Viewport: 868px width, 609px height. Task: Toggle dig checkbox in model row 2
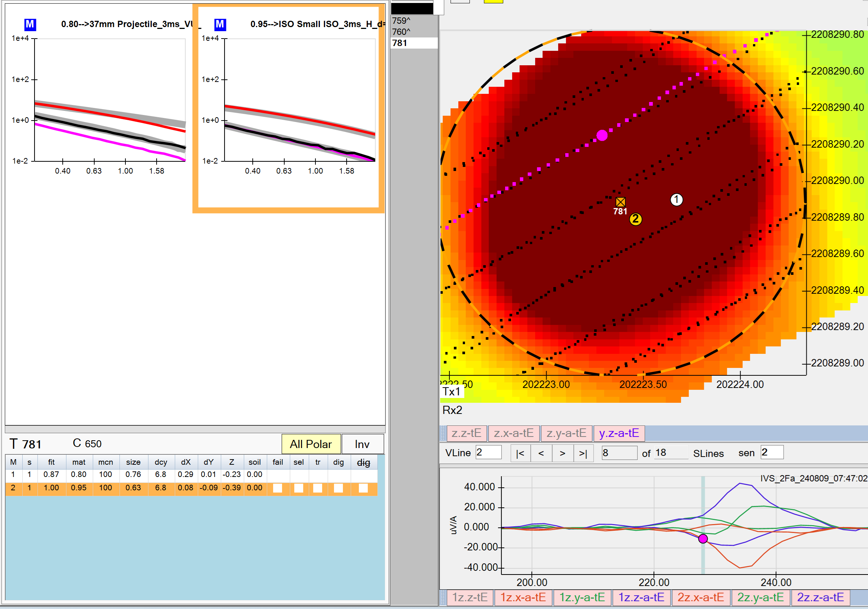pos(338,488)
